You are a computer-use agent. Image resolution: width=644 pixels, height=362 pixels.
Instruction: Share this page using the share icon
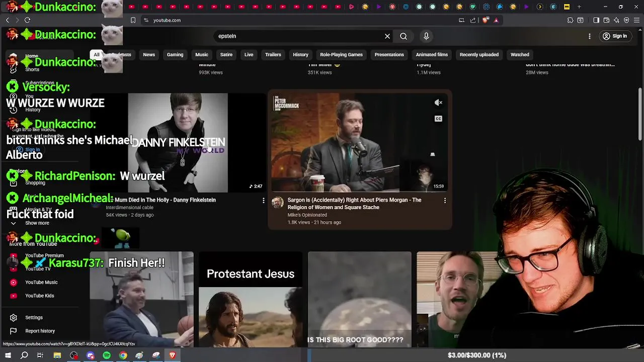tap(473, 20)
